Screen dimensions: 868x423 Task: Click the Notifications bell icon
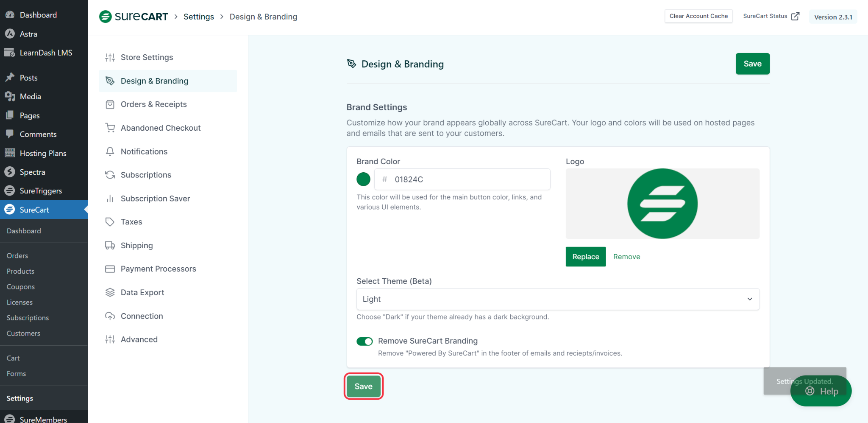click(x=110, y=151)
